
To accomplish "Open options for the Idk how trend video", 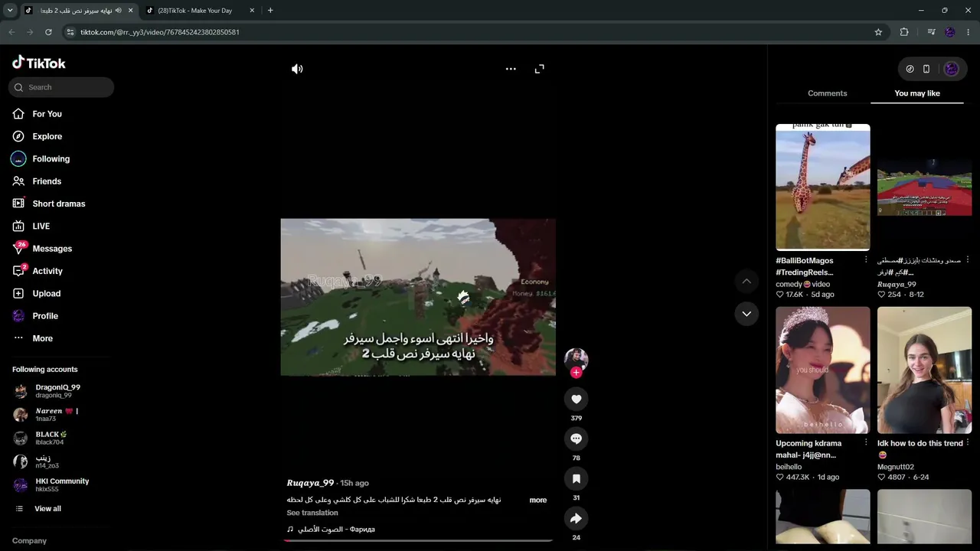I will (x=968, y=443).
